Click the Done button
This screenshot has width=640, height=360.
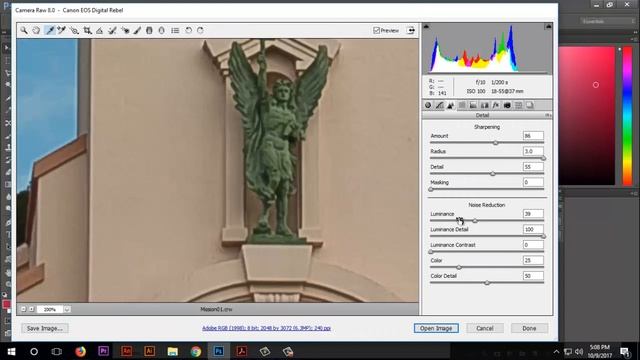click(x=529, y=328)
